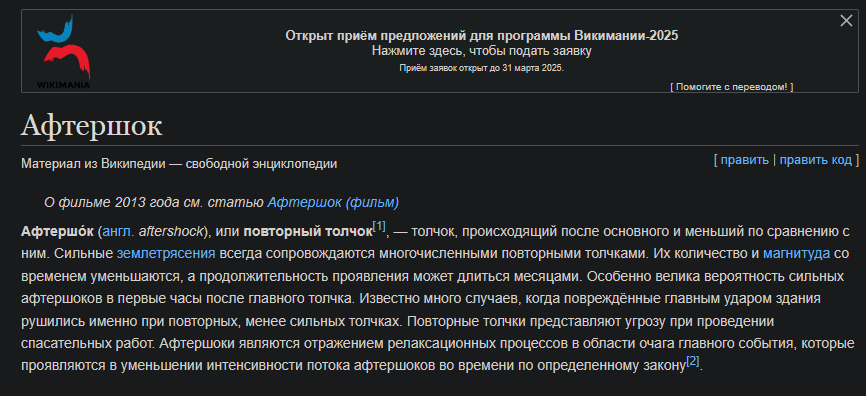
Task: Click the 'Приём заявок открыт до 31 марта' notice
Action: 482,68
